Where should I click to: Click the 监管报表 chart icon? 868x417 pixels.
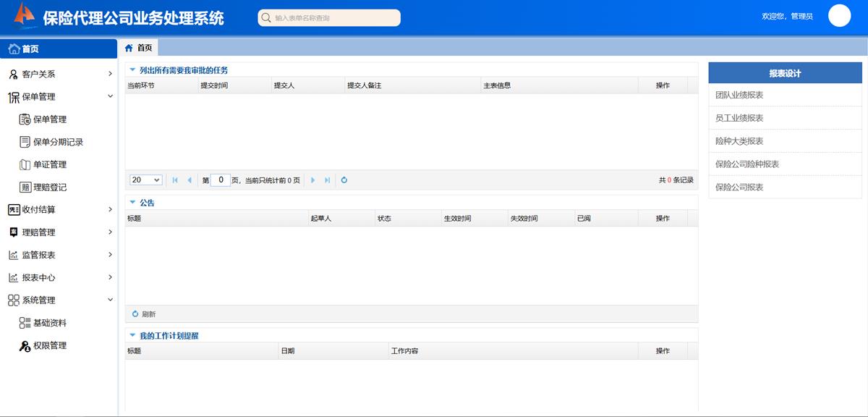pyautogui.click(x=14, y=255)
